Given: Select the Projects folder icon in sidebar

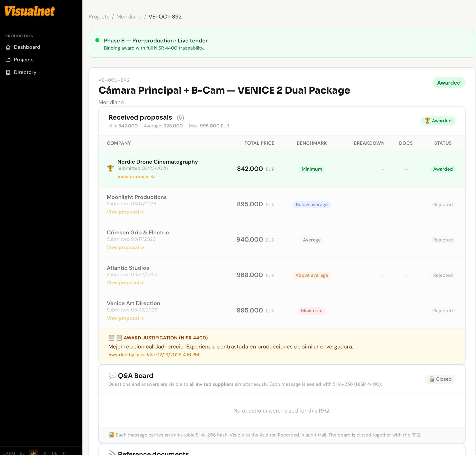Looking at the screenshot, I should [x=8, y=59].
